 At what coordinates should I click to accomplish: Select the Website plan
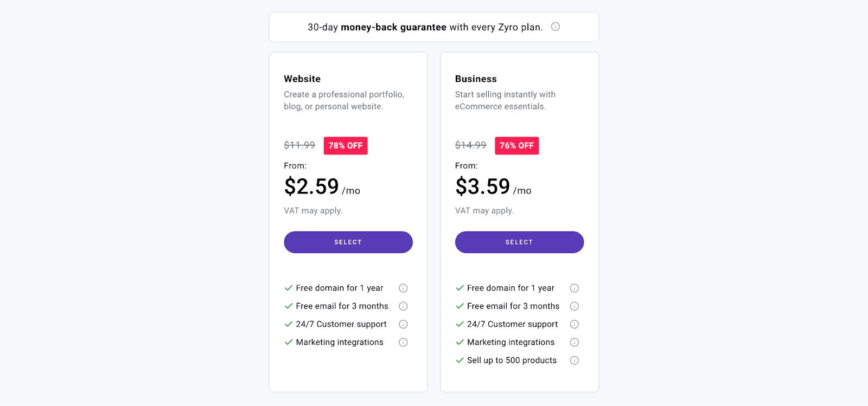pyautogui.click(x=348, y=242)
